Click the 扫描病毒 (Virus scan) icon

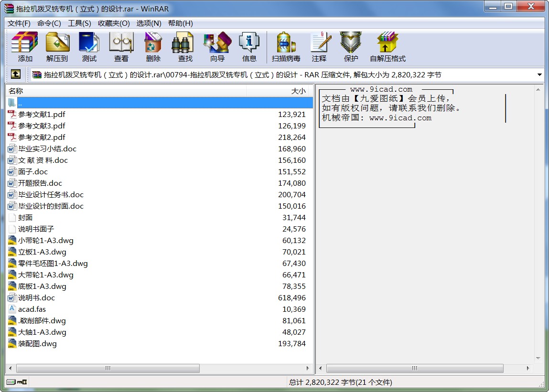coord(286,42)
